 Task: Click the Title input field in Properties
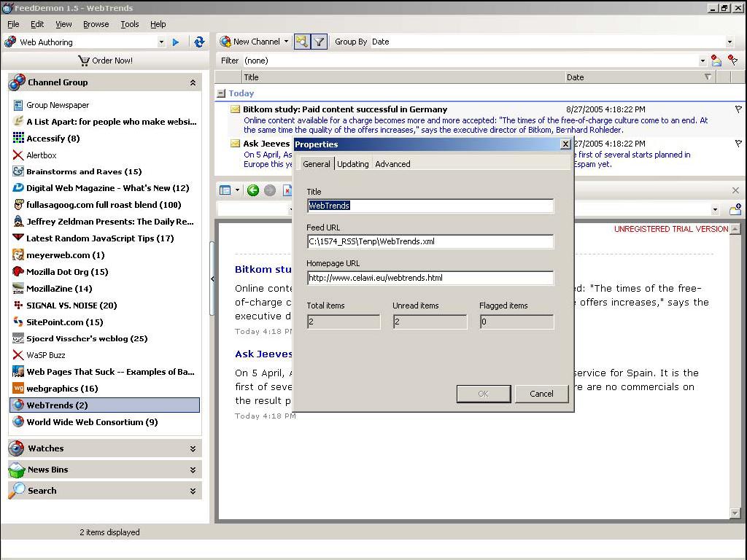tap(430, 206)
